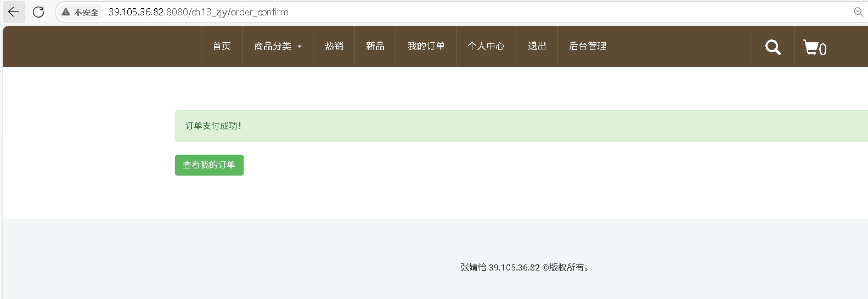Select 新品 in the navigation bar
Screen dimensions: 868x299
[x=375, y=46]
